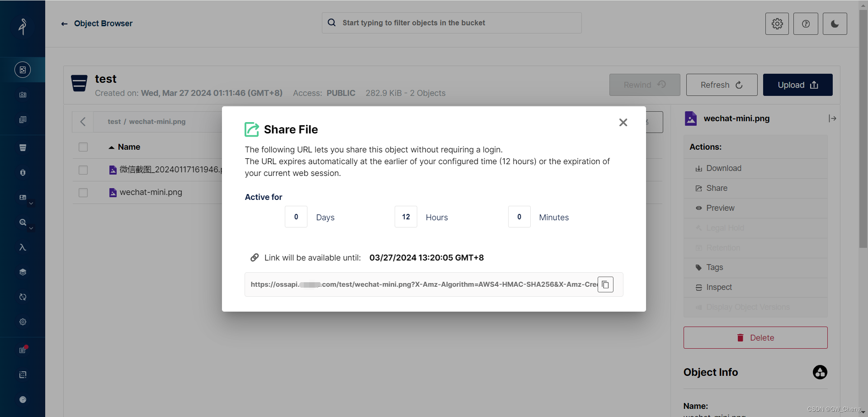Click test in breadcrumb path
The height and width of the screenshot is (417, 868).
tap(114, 122)
